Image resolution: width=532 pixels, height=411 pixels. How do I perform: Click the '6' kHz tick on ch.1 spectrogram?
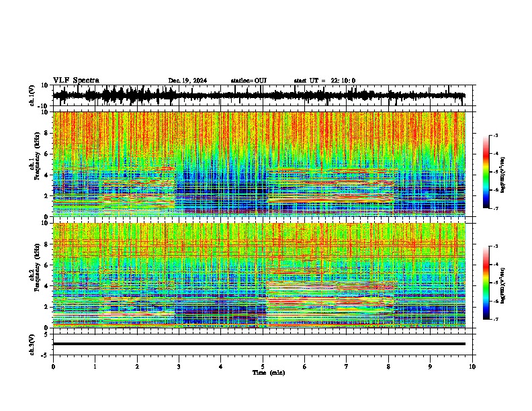[x=47, y=154]
